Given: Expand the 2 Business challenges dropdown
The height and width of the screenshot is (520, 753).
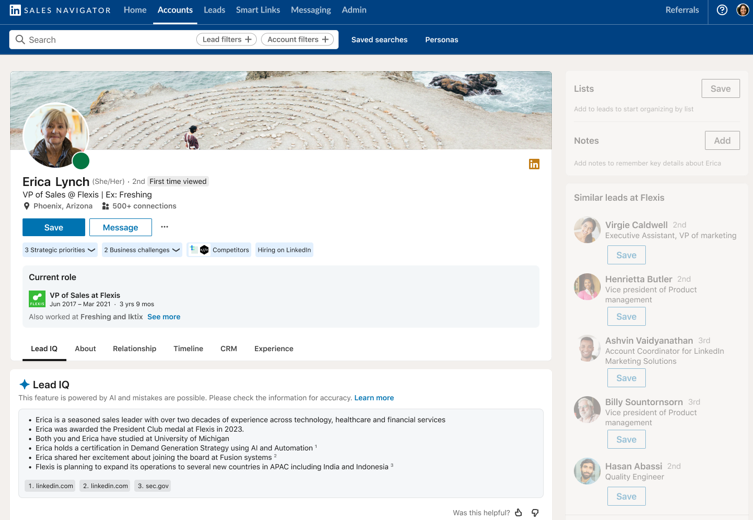Looking at the screenshot, I should tap(142, 250).
